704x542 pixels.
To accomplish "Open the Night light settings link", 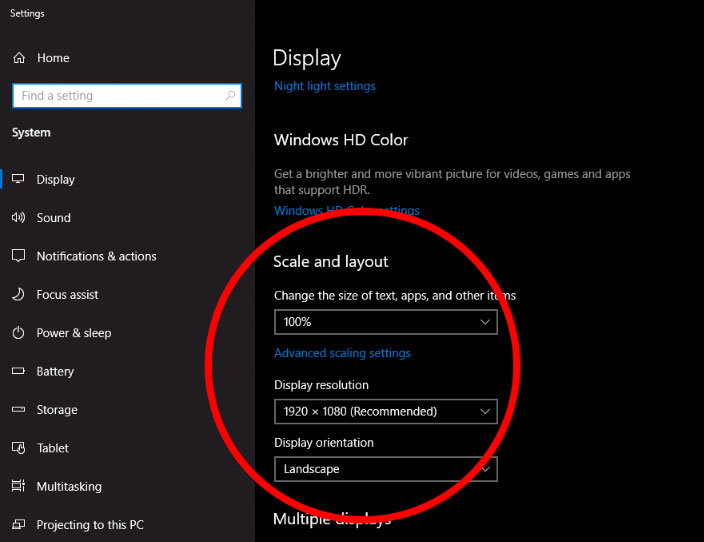I will coord(325,86).
